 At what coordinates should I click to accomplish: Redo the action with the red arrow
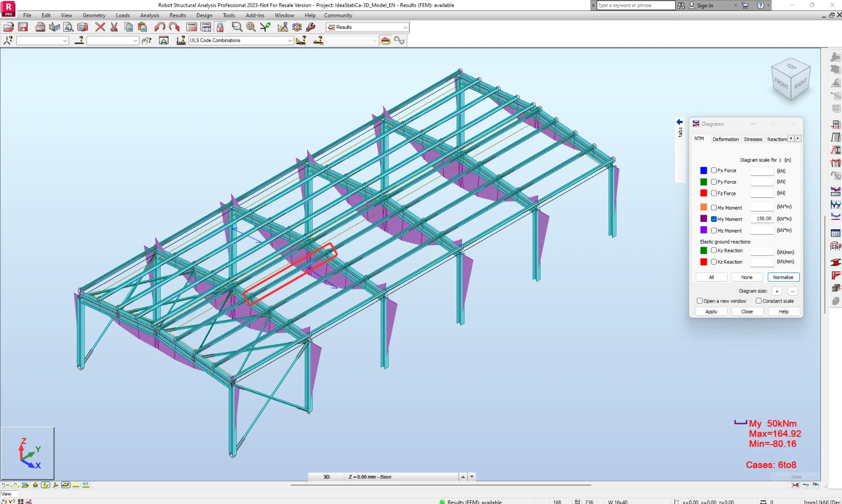(174, 27)
